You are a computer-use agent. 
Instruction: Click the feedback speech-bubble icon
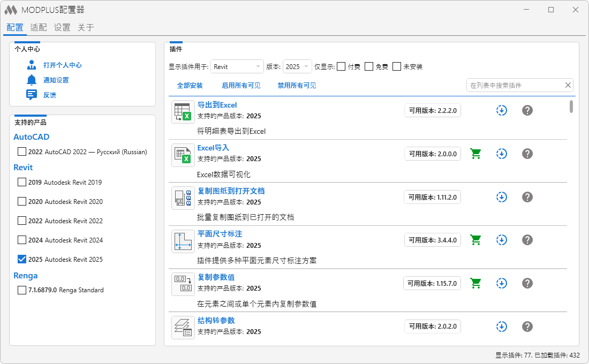pos(32,95)
